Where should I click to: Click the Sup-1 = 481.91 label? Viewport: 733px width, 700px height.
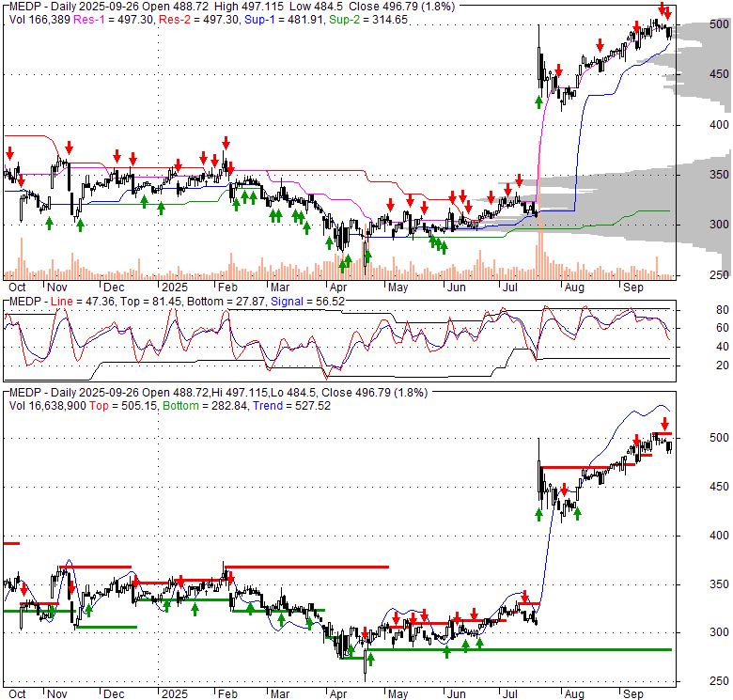[284, 20]
